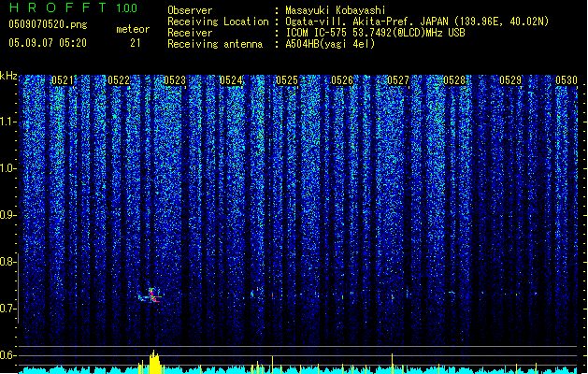Click the 0528 time marker
588x374 pixels.
(x=454, y=80)
